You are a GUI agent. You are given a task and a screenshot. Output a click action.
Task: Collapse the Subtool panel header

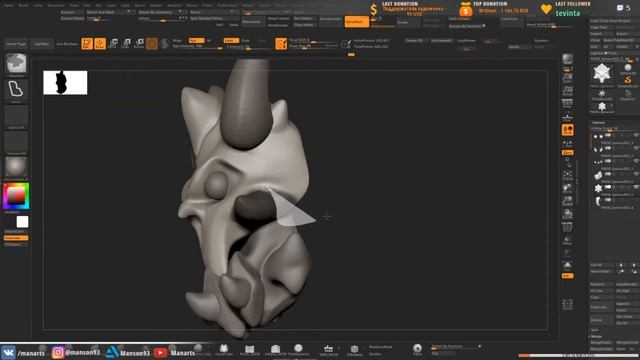point(599,122)
